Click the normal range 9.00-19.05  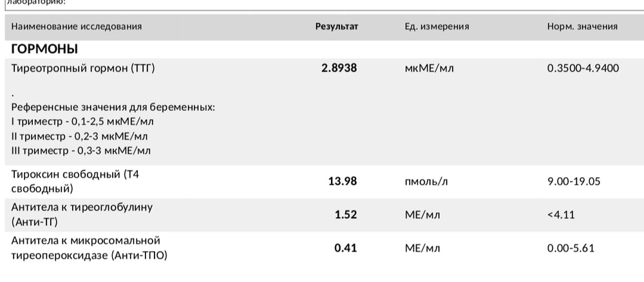tap(573, 182)
